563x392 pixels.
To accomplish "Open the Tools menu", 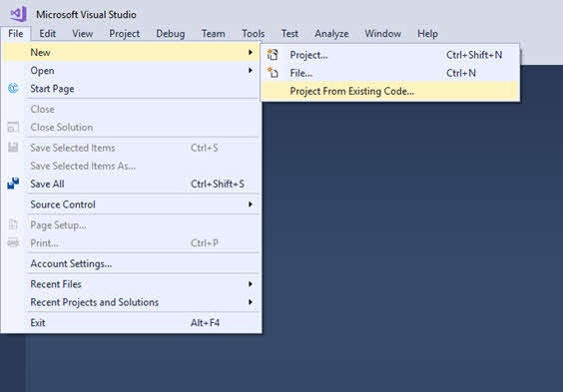I will point(253,33).
